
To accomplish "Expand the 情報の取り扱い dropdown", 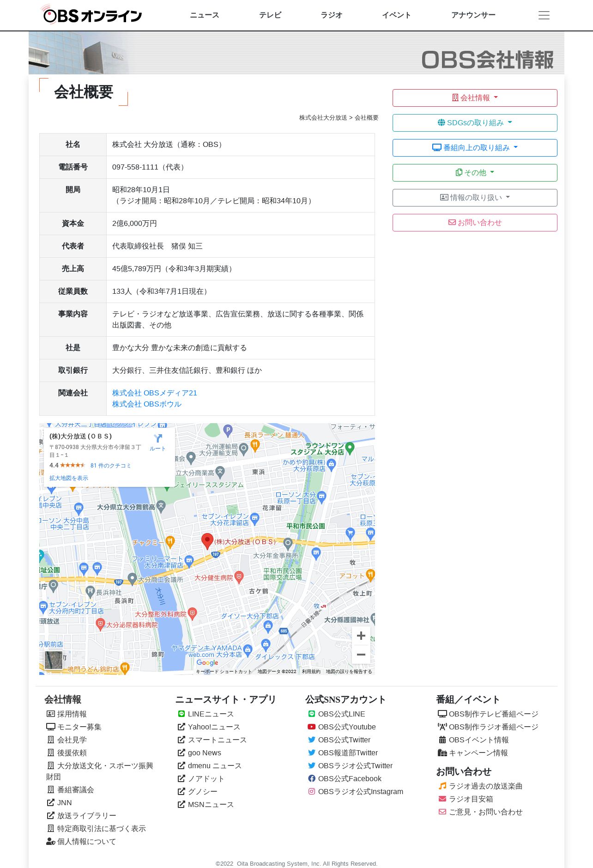I will click(475, 198).
